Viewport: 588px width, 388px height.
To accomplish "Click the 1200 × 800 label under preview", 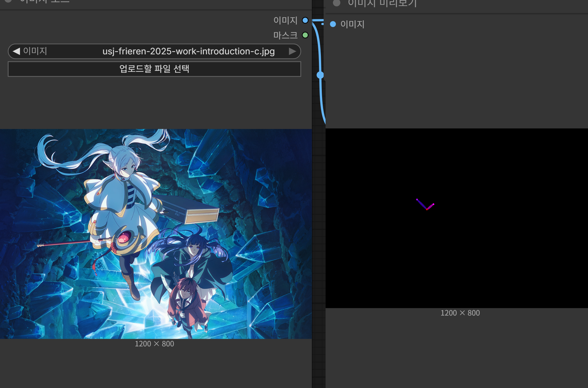I will [460, 313].
